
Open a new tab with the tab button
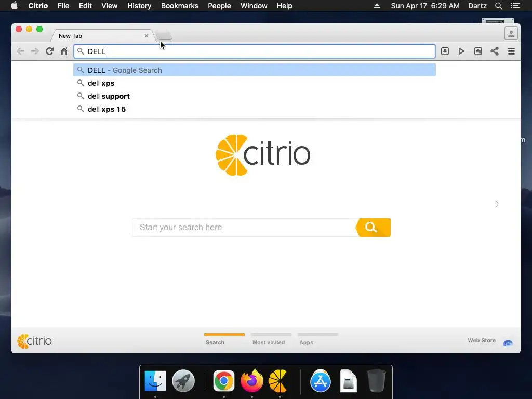[164, 36]
